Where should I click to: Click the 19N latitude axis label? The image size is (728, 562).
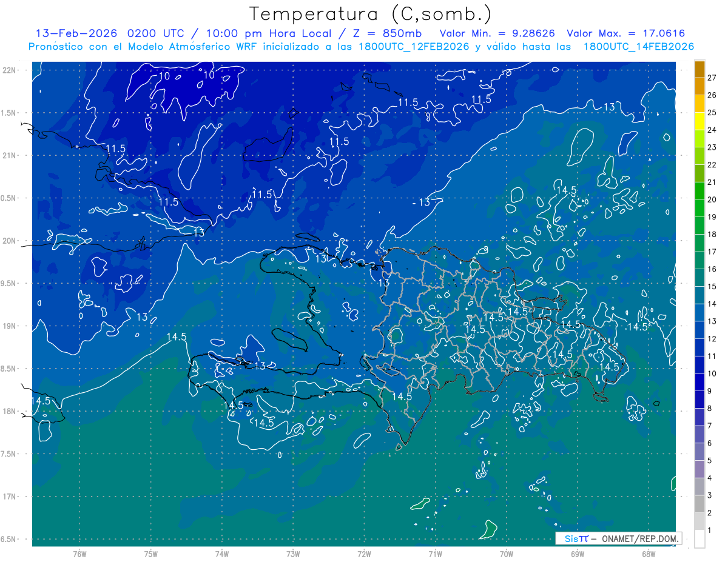pos(10,326)
